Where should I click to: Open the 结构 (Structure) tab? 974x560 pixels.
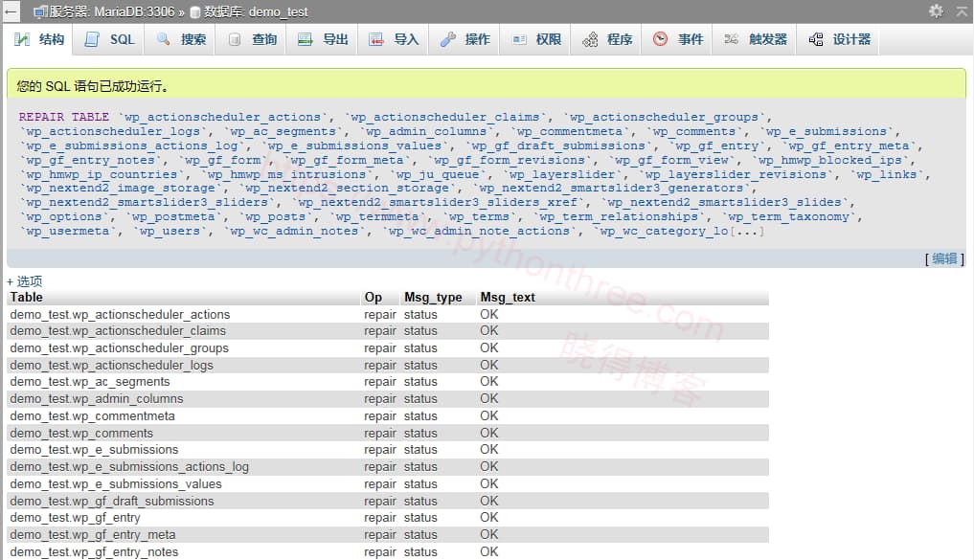coord(38,40)
